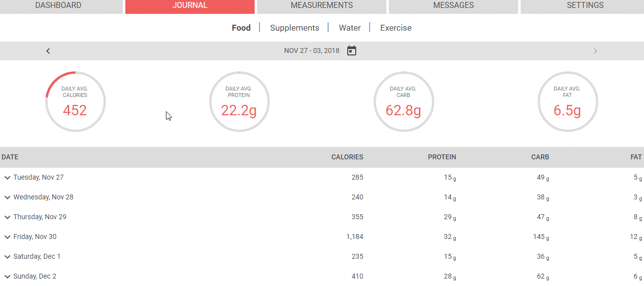Switch to the Water journal
644x286 pixels.
tap(349, 28)
